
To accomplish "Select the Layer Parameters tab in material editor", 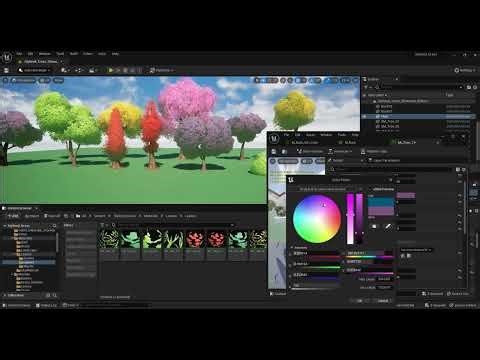I will coord(384,160).
